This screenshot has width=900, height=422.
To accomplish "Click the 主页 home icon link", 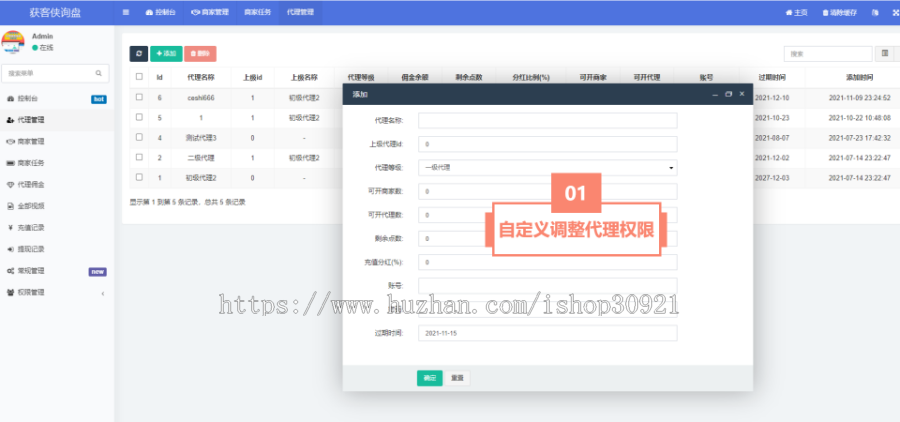I will (x=797, y=12).
